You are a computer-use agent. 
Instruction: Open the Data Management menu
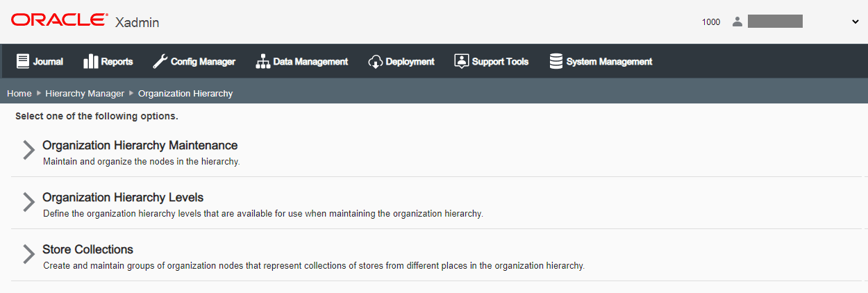pos(310,62)
